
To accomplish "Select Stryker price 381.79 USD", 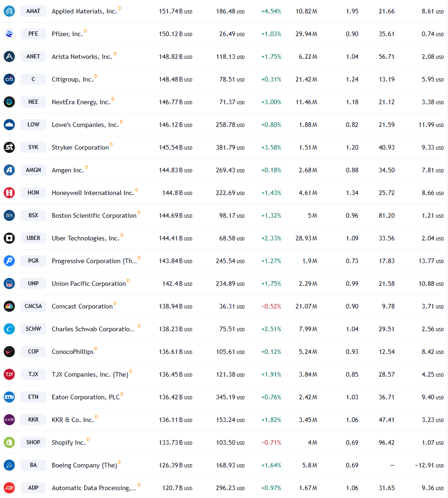I will click(230, 148).
